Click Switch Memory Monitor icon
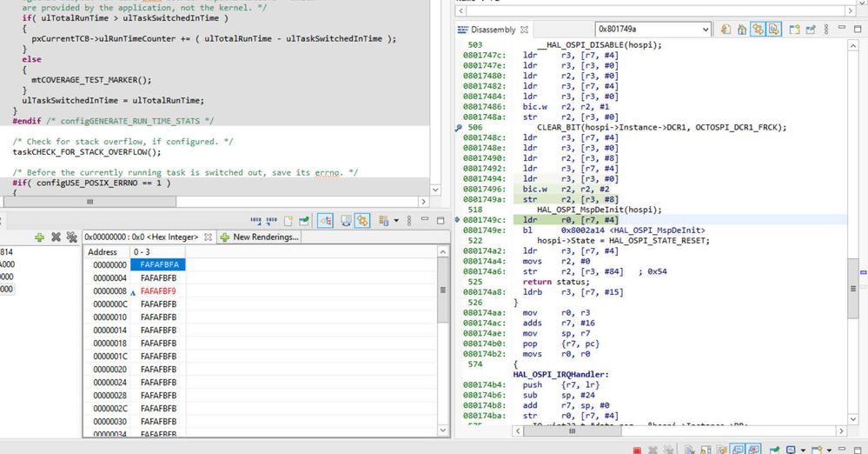The height and width of the screenshot is (454, 868). (x=383, y=221)
